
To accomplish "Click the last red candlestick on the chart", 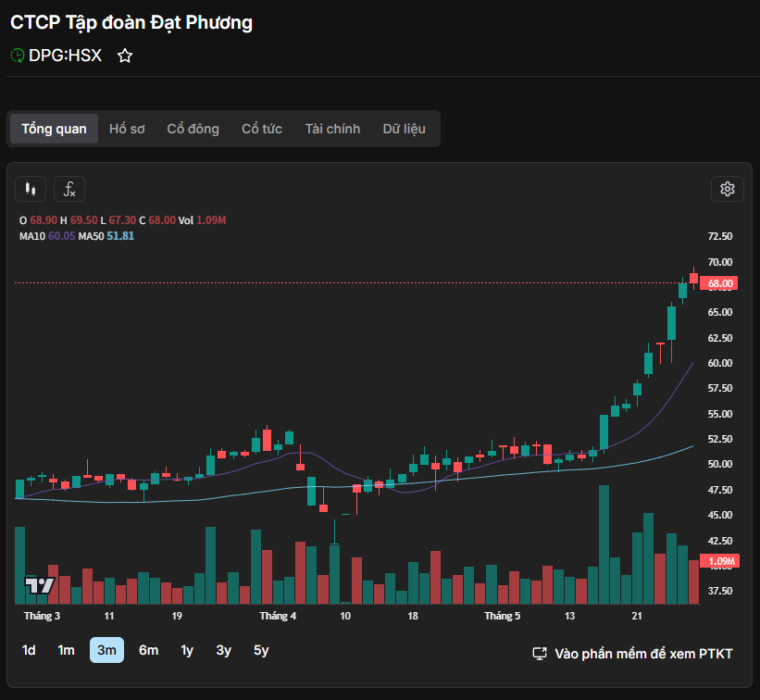I will pos(693,279).
